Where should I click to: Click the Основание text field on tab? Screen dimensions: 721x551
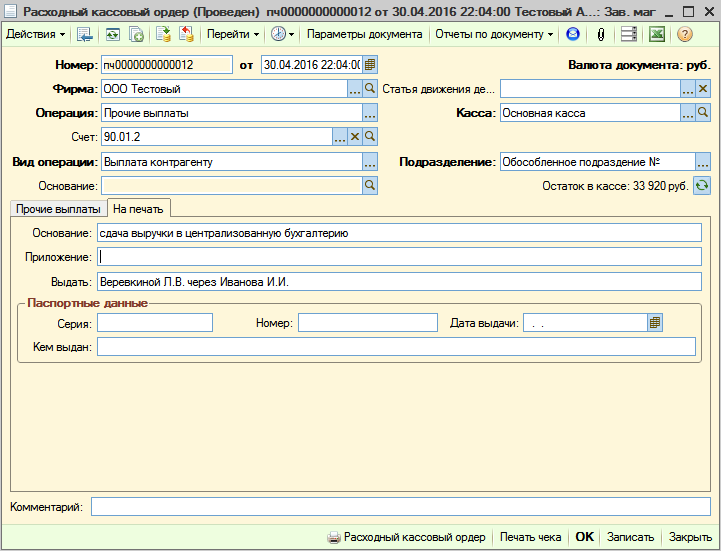pyautogui.click(x=400, y=233)
